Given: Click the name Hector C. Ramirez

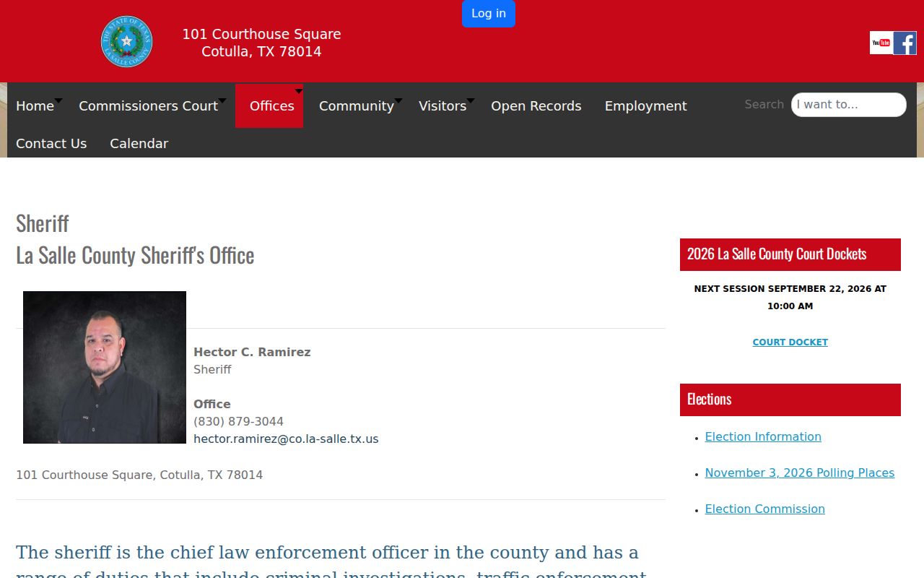Looking at the screenshot, I should [x=252, y=353].
